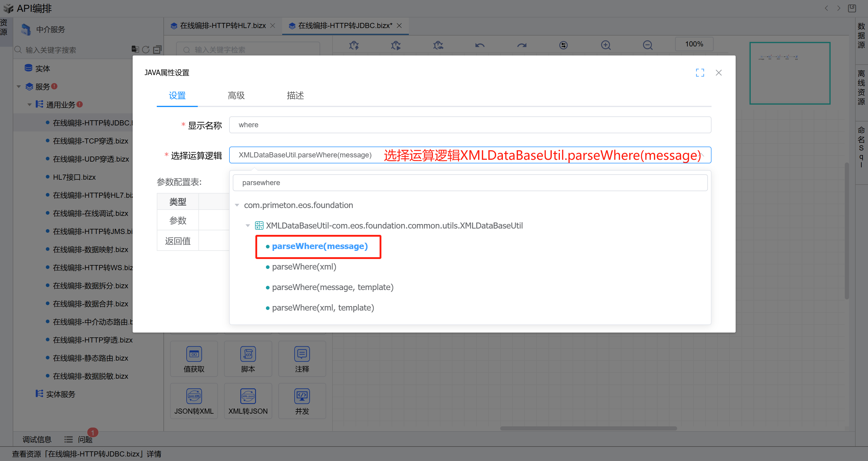Click the horizontal canvas scrollbar
The width and height of the screenshot is (868, 461).
coord(588,428)
